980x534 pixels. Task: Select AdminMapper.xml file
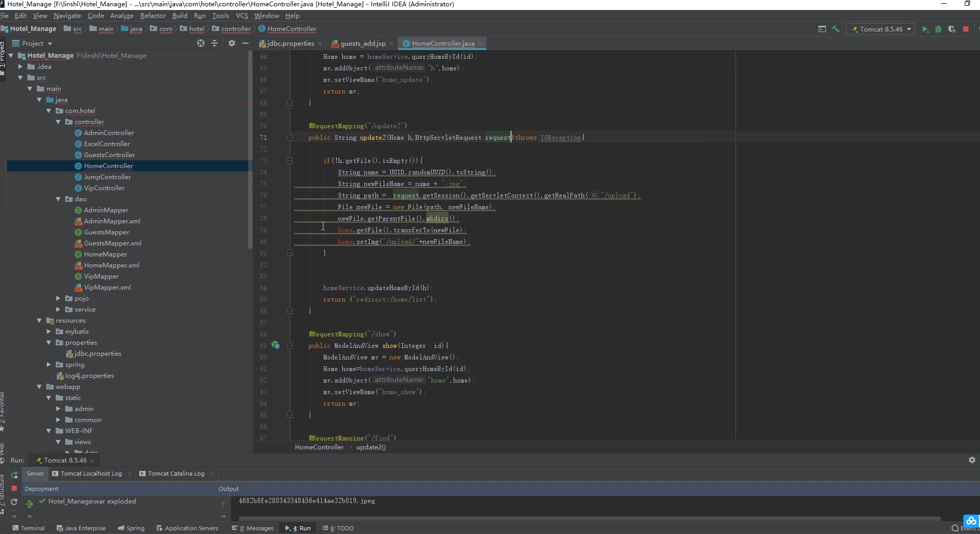pos(112,221)
